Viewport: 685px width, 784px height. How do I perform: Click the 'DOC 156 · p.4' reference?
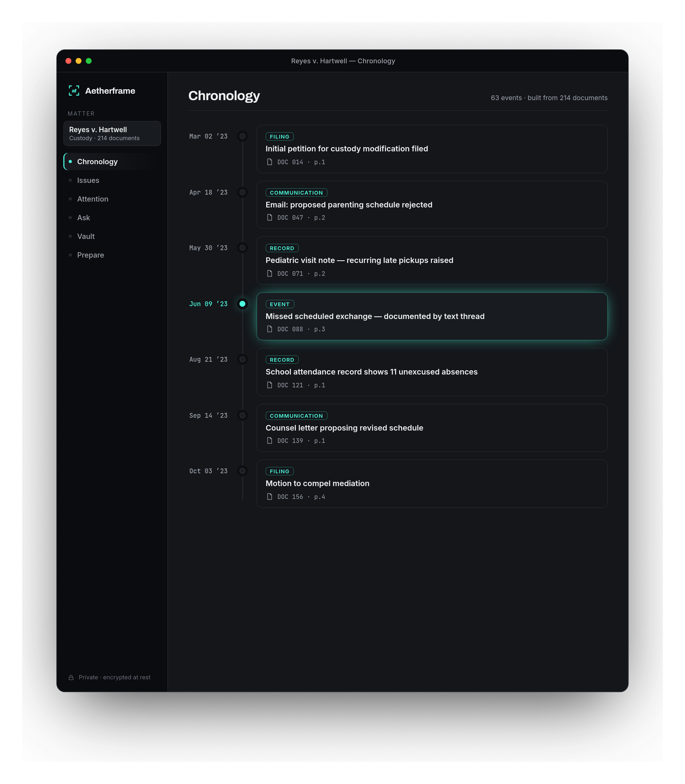(301, 496)
